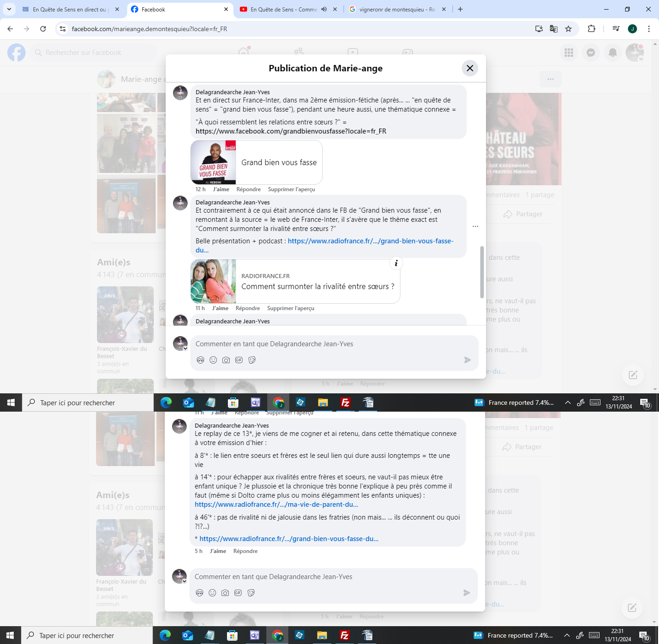Click info icon on radiofrance preview
This screenshot has width=659, height=644.
(396, 263)
